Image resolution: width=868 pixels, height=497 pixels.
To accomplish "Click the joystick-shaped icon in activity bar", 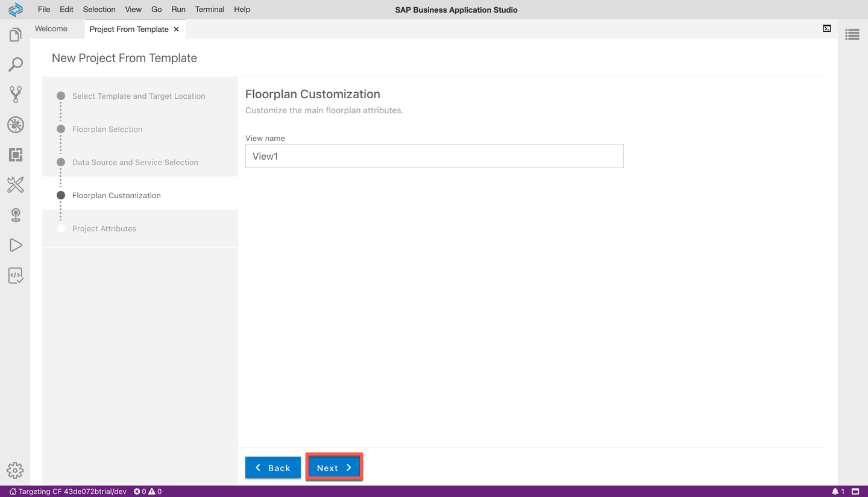I will [x=15, y=215].
